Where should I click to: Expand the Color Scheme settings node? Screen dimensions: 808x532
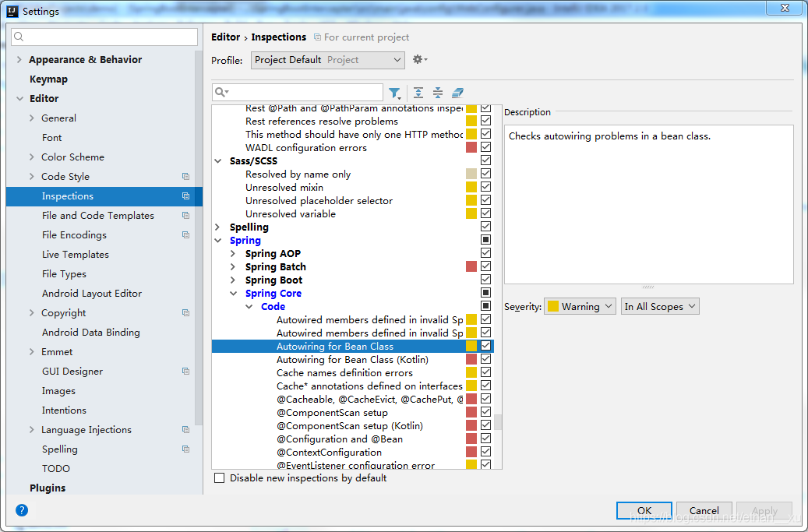(x=32, y=157)
